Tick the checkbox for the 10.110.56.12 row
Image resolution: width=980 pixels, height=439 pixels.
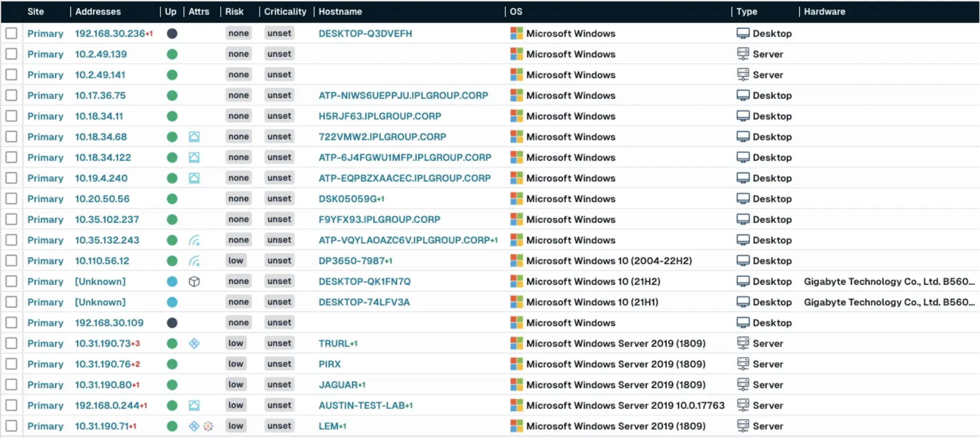click(x=11, y=261)
